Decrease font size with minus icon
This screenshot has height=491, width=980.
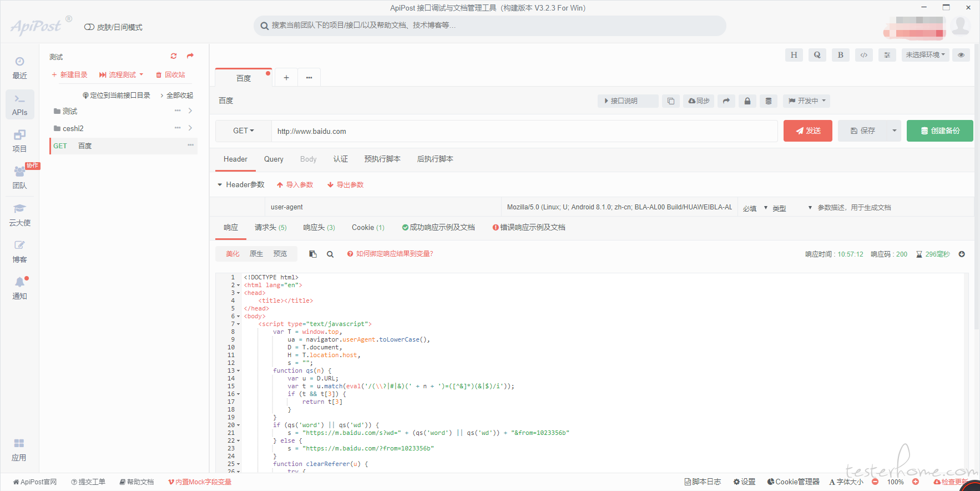tap(875, 482)
